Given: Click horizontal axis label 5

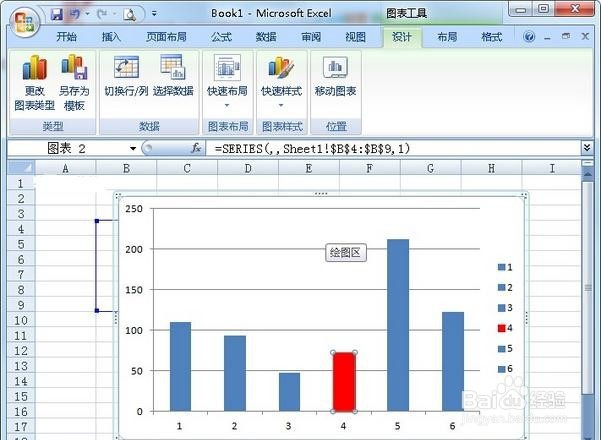Looking at the screenshot, I should pos(397,426).
